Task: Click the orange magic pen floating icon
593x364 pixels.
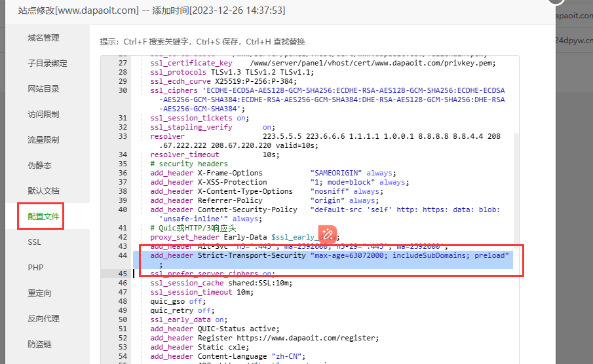Action: (328, 234)
